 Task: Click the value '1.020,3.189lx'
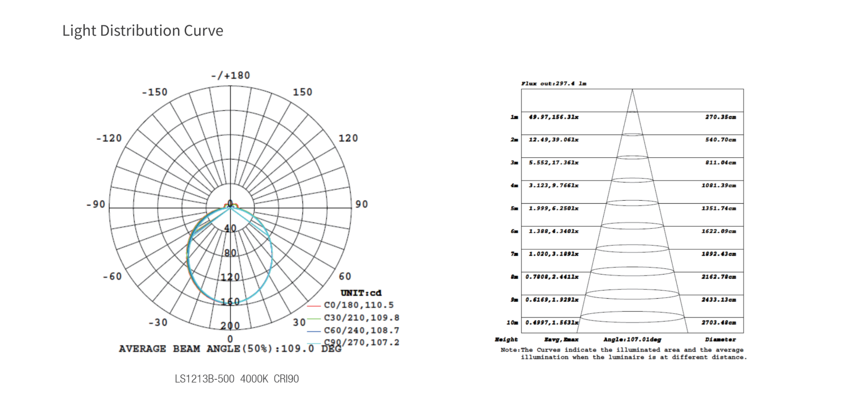click(x=554, y=254)
